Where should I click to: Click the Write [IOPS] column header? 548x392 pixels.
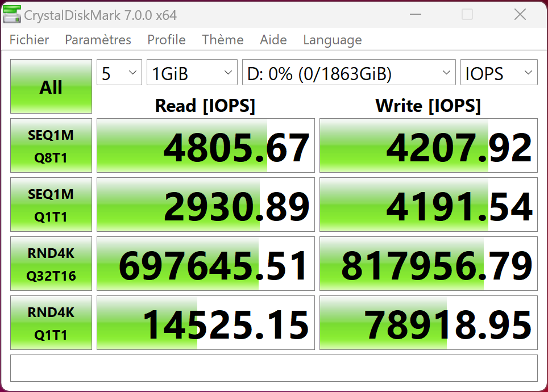428,106
